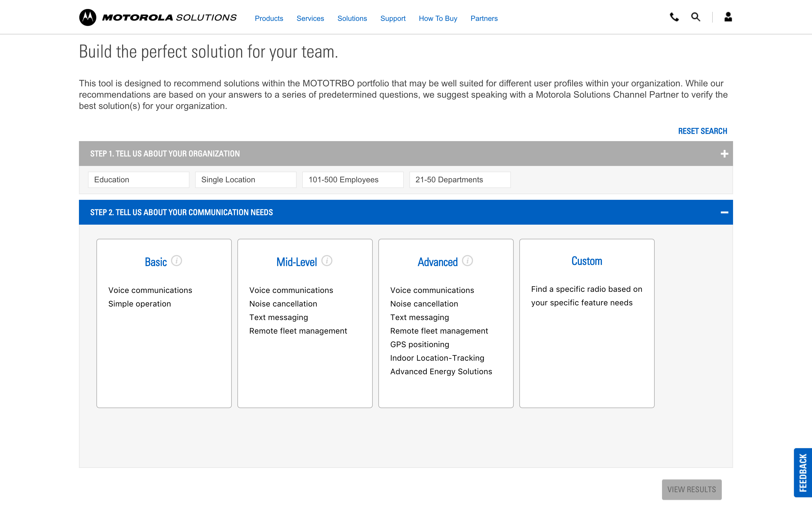Open the search magnifier icon

click(696, 17)
